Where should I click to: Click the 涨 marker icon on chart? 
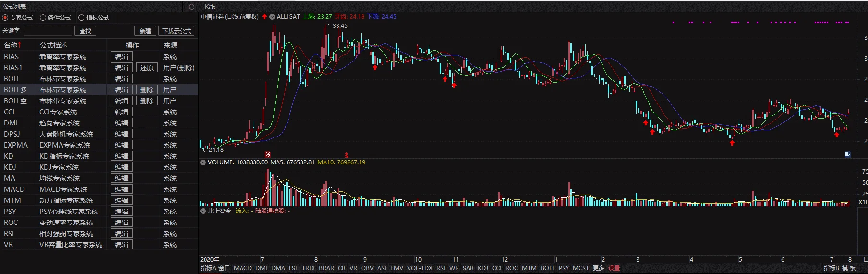click(x=268, y=155)
